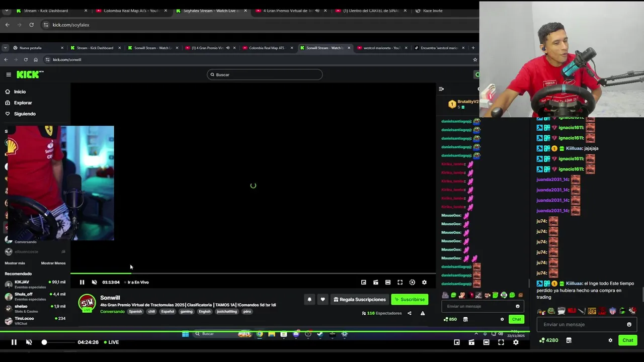Enter fullscreen in the inner Sonwill player
Screen dimensions: 644x362
[400, 282]
